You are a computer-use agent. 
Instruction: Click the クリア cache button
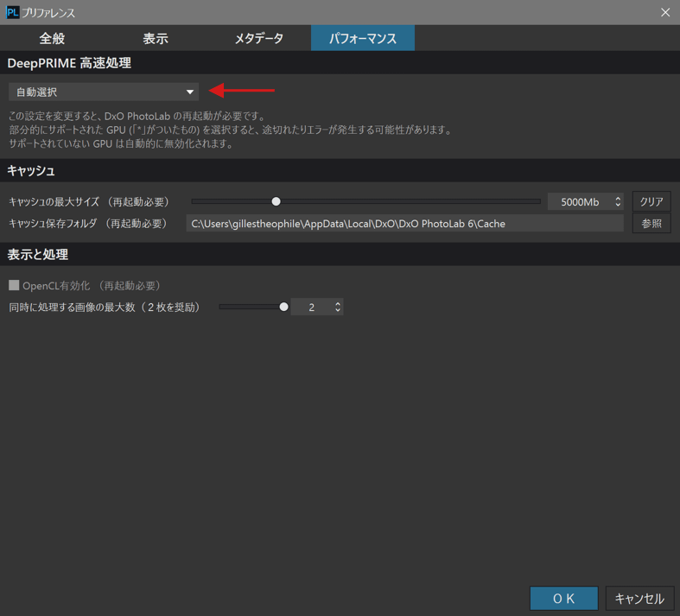(651, 202)
